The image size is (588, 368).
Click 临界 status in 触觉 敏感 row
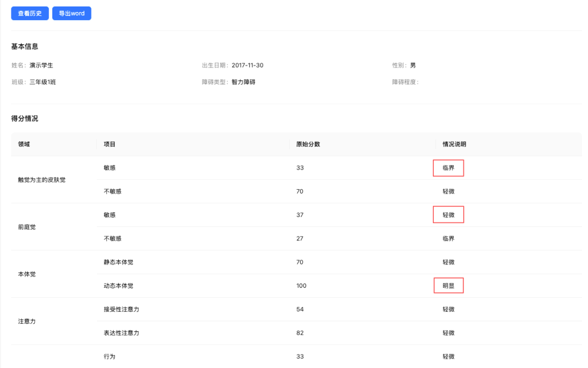(449, 168)
